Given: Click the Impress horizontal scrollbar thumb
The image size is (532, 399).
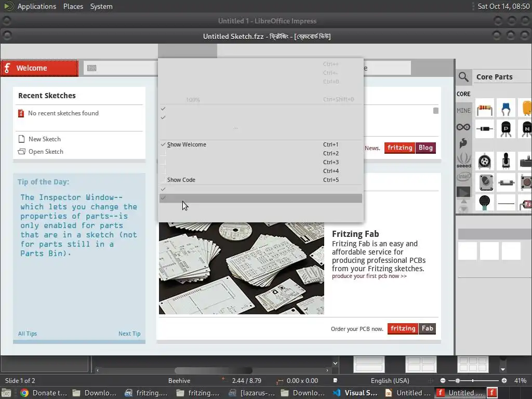Looking at the screenshot, I should coord(214,370).
